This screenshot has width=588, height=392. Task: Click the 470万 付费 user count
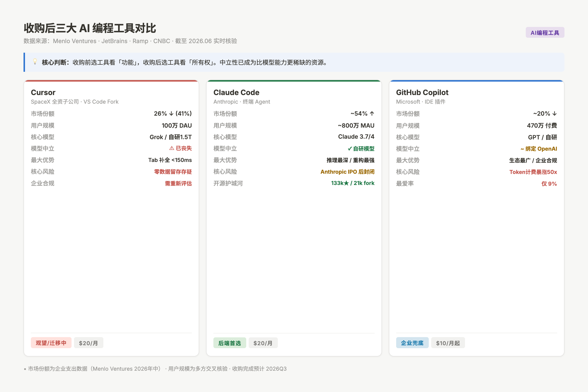pos(542,125)
